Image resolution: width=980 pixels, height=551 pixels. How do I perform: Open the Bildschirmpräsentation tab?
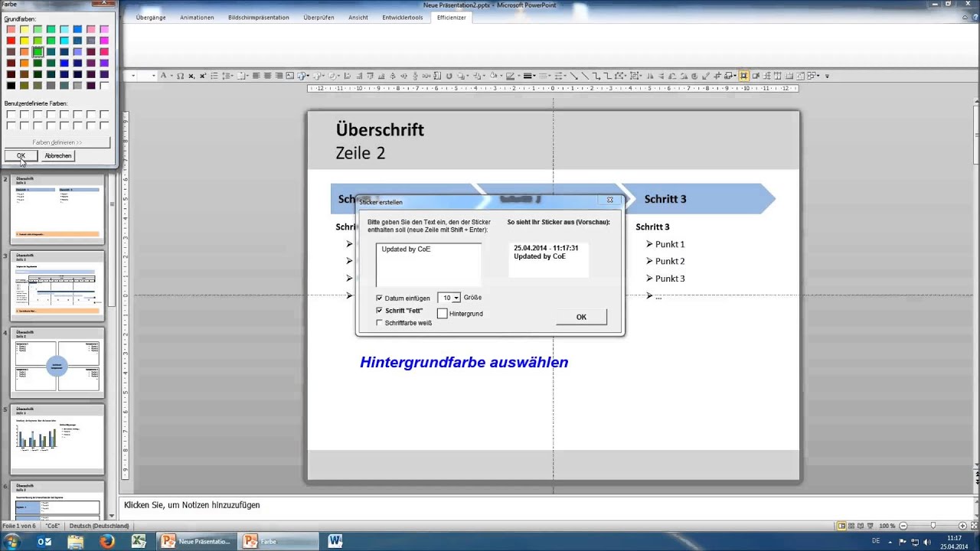click(x=259, y=18)
